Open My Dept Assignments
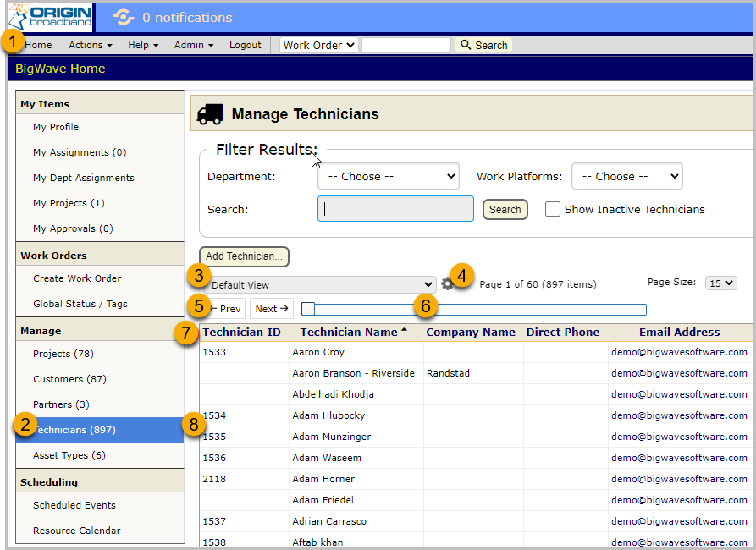756x550 pixels. click(84, 178)
